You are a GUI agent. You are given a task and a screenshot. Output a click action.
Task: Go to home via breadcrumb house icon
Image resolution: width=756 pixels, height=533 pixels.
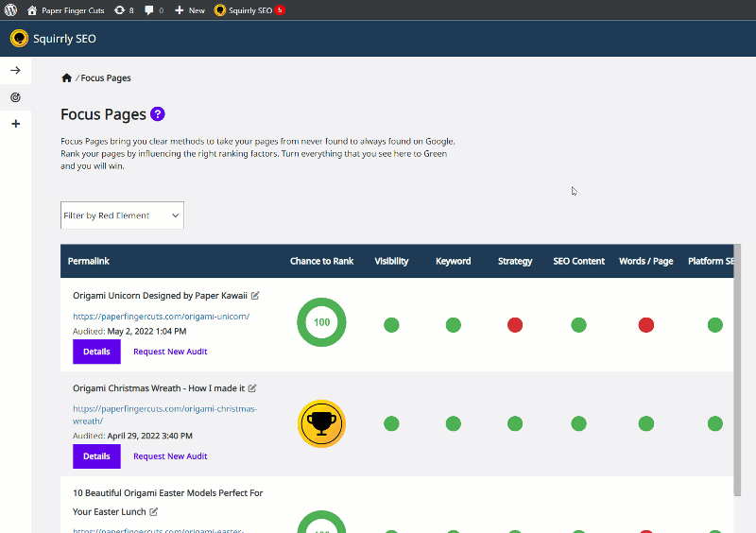tap(66, 77)
